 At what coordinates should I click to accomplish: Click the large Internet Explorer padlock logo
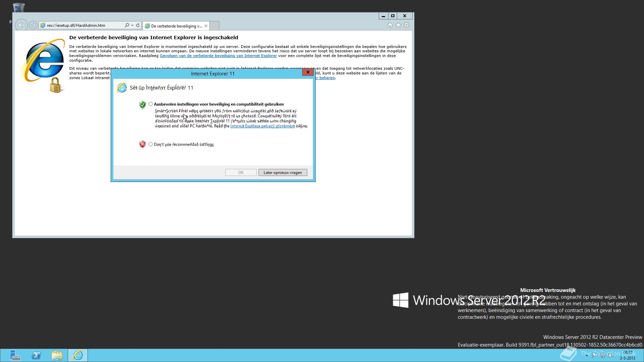point(44,65)
